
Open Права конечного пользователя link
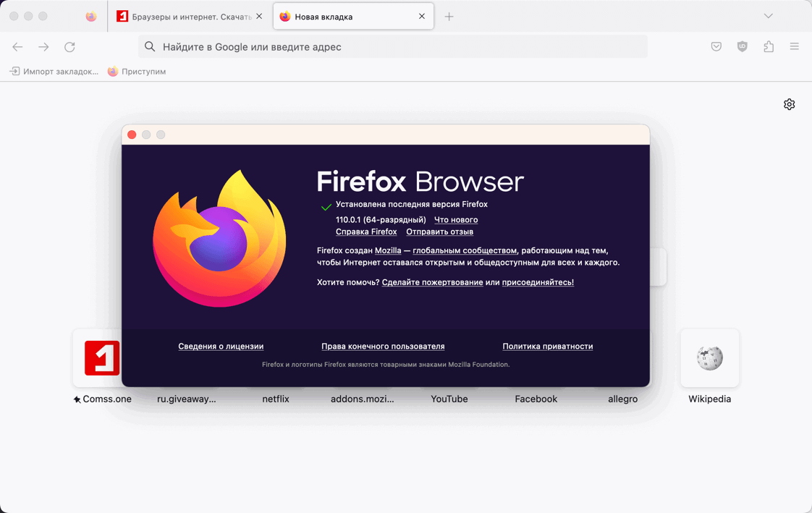point(383,347)
